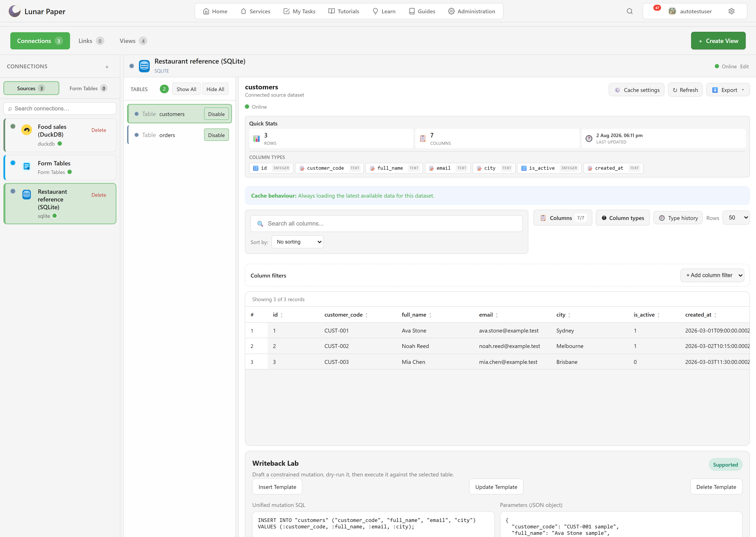Click Delete for Food sales connection

pos(99,130)
